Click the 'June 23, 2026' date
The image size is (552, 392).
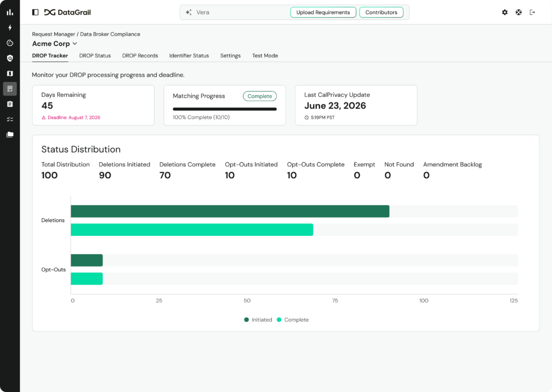pyautogui.click(x=335, y=106)
